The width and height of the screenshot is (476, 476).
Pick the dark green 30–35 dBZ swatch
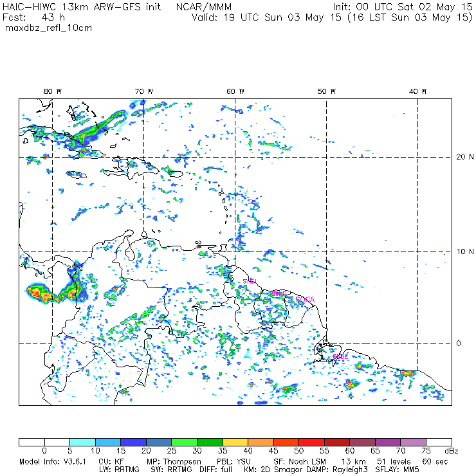tap(210, 442)
